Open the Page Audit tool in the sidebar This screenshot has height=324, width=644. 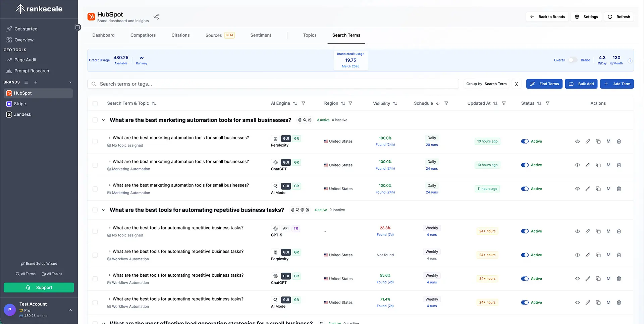pos(25,60)
